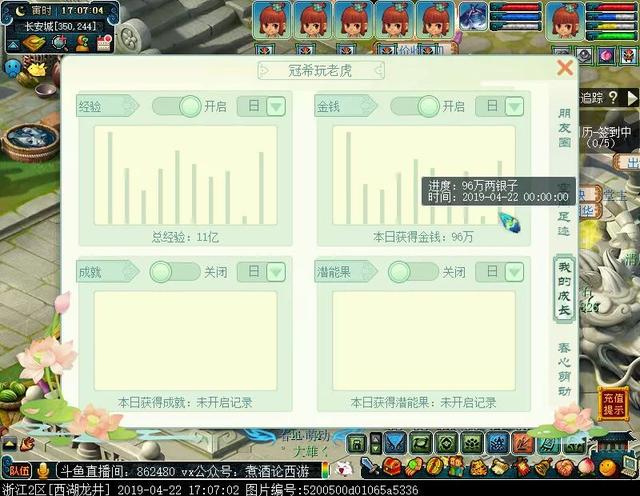Image resolution: width=640 pixels, height=496 pixels.
Task: Click the 本日获得金钱：96万 summary text
Action: coord(423,237)
